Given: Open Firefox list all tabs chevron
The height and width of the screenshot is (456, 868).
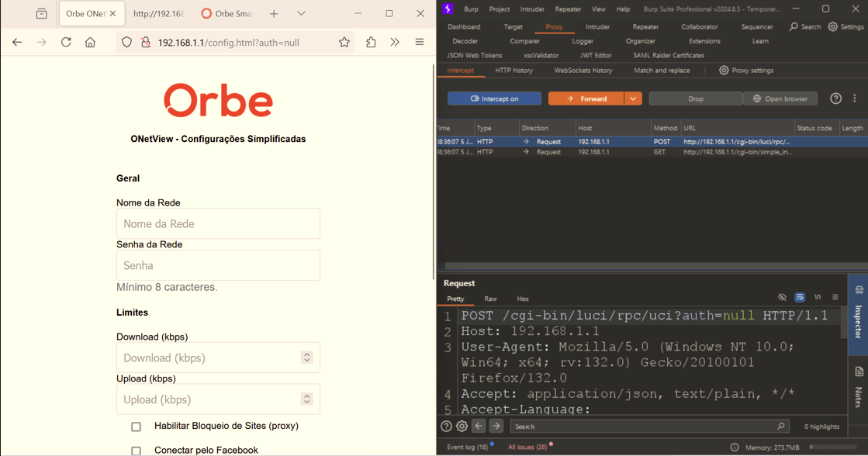Looking at the screenshot, I should 301,14.
